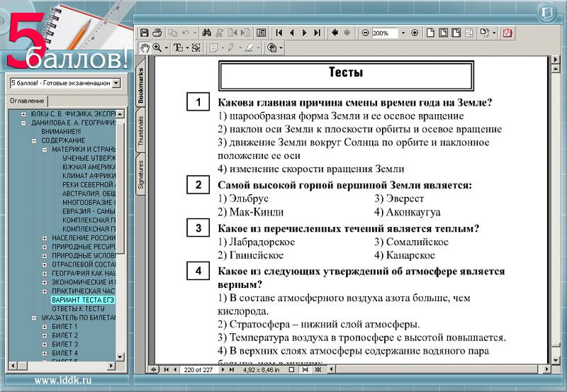This screenshot has height=392, width=567.
Task: Click the Reflow page icon
Action: tap(469, 33)
